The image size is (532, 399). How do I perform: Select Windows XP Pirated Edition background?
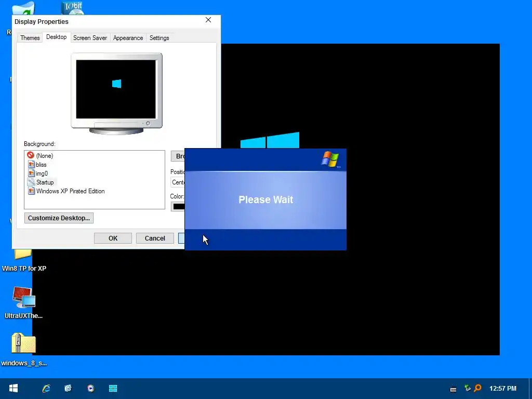click(x=66, y=191)
